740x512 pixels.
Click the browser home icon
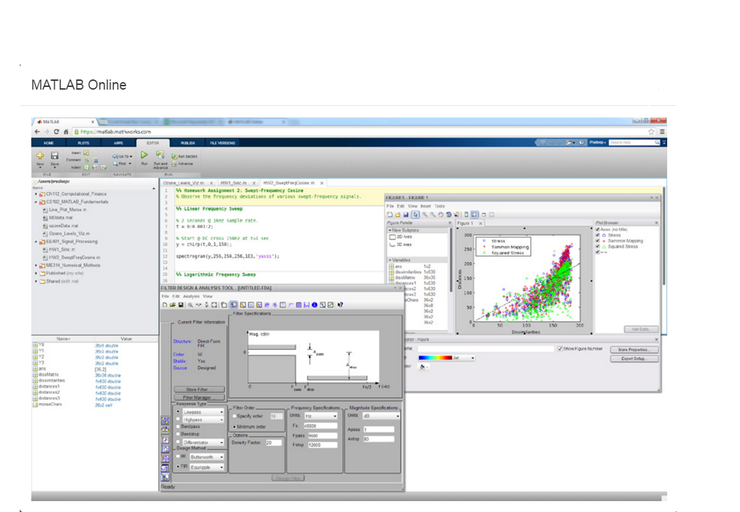(66, 132)
